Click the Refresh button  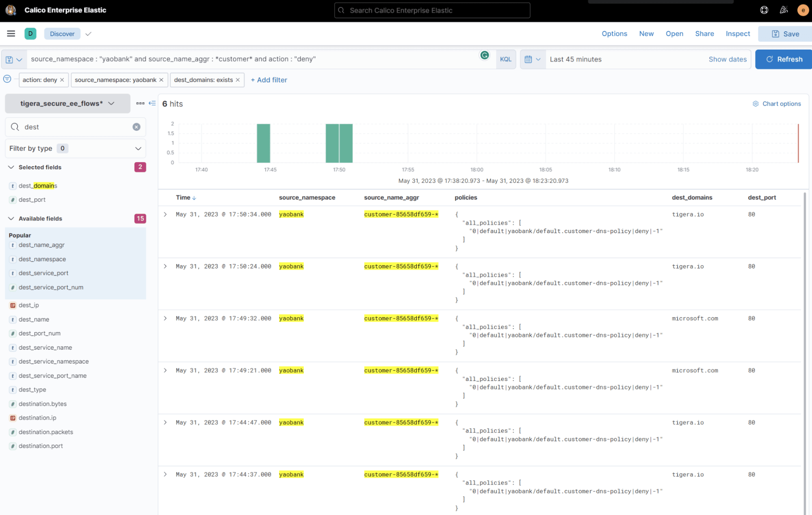click(784, 59)
